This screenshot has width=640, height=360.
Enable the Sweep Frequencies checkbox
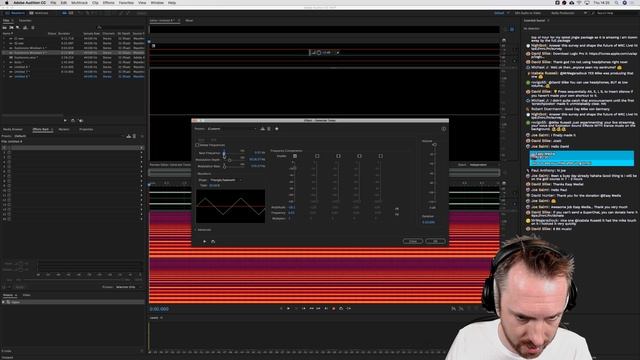pyautogui.click(x=197, y=145)
